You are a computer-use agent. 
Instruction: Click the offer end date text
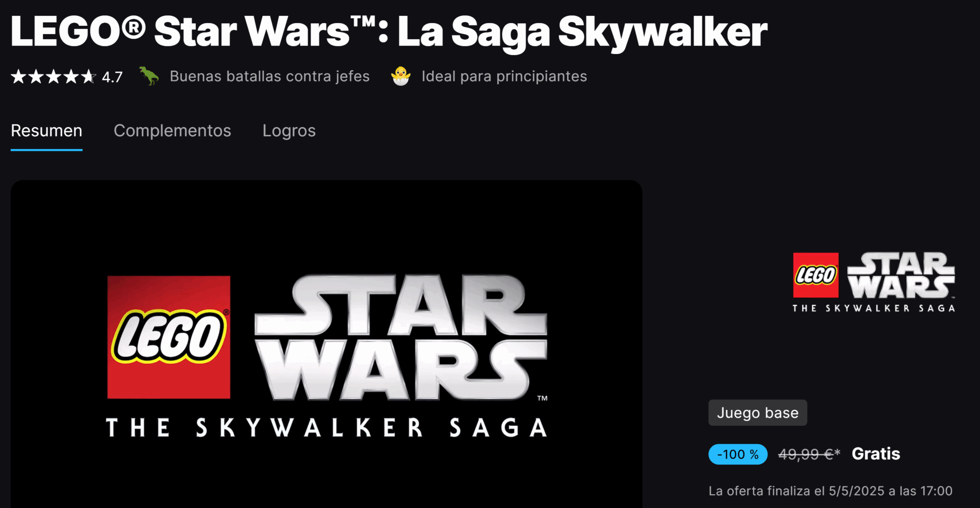[x=831, y=491]
